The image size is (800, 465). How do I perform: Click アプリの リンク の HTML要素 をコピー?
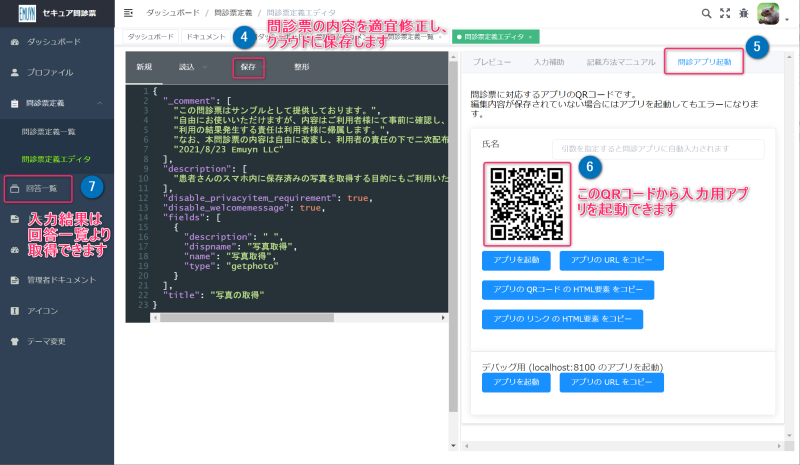562,320
